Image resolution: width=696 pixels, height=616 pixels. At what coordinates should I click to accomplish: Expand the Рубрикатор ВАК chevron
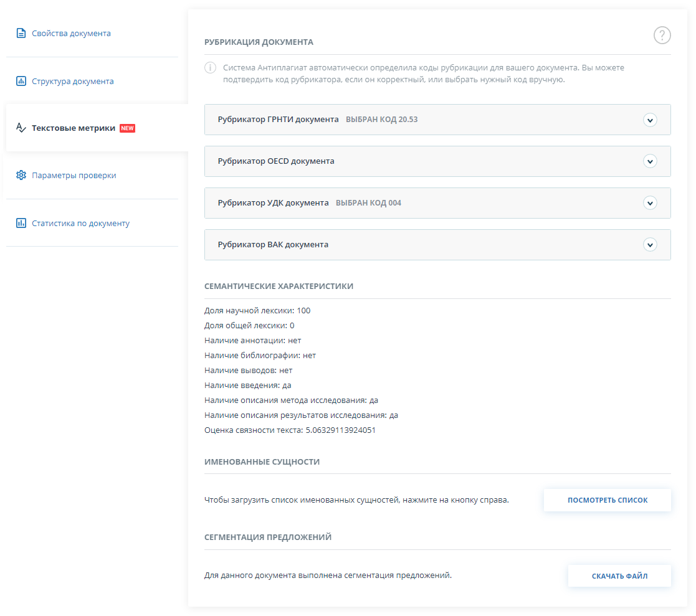[x=650, y=245]
